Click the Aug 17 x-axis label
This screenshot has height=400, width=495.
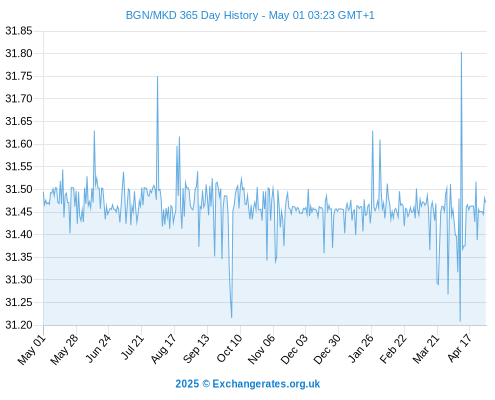click(x=163, y=349)
